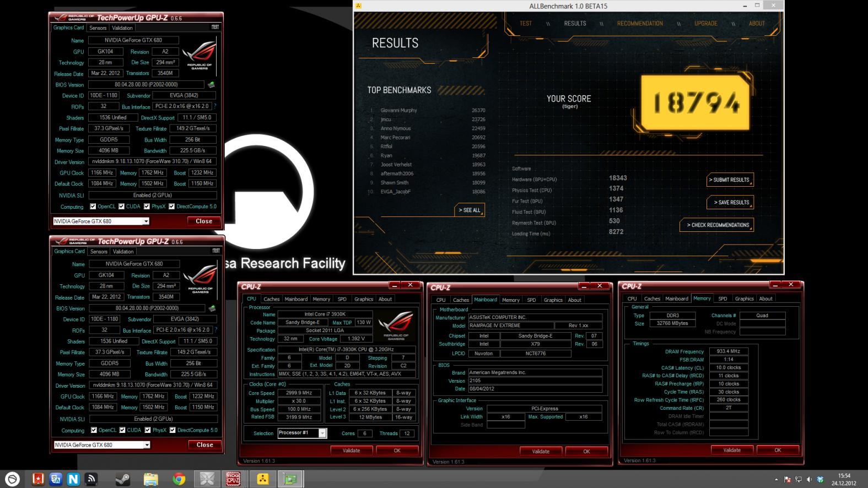Open the network tray icon

coord(798,479)
